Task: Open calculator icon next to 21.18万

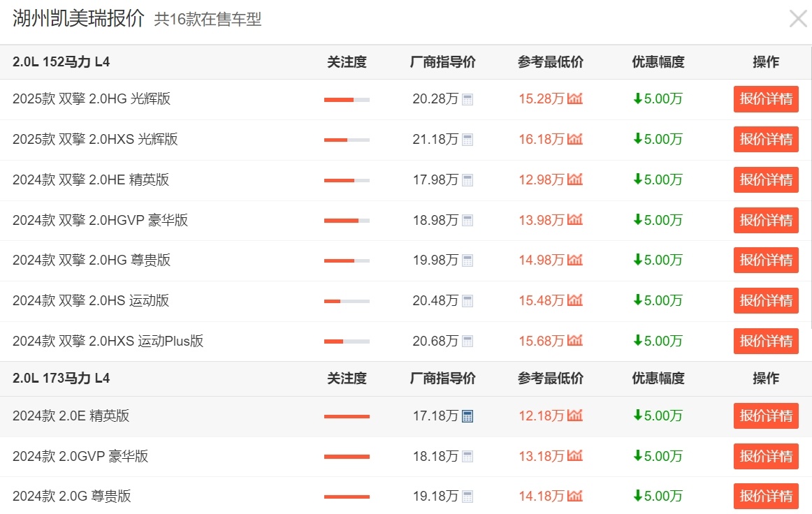Action: (467, 140)
